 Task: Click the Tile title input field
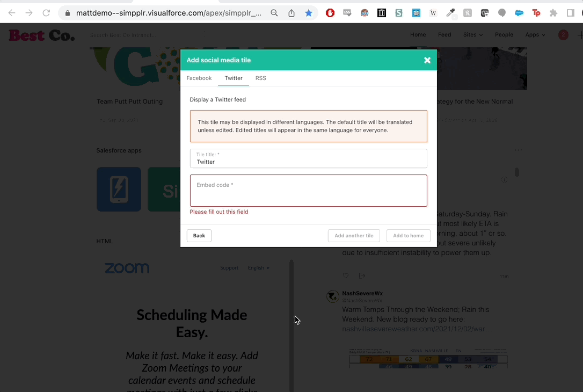point(308,162)
